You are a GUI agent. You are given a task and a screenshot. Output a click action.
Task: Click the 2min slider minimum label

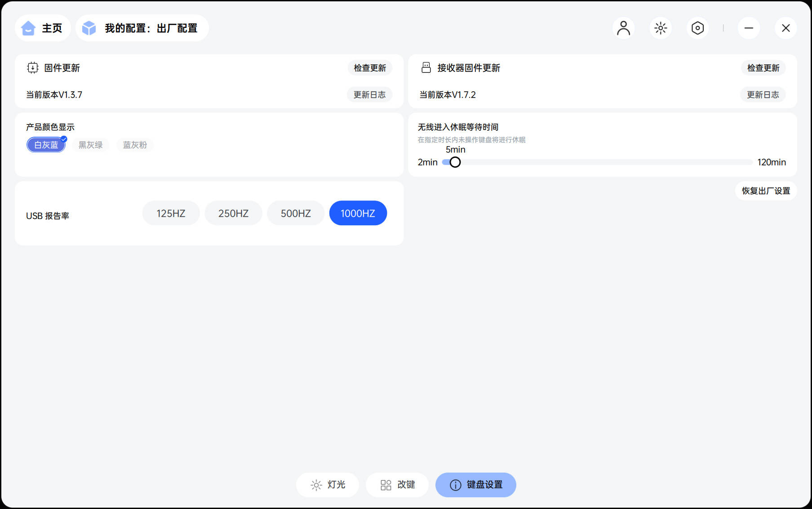[x=427, y=162]
